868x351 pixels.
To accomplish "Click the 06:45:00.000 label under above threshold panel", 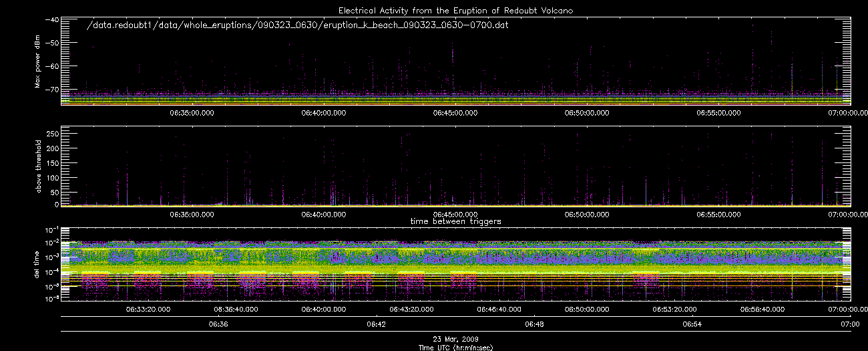I will tap(455, 215).
